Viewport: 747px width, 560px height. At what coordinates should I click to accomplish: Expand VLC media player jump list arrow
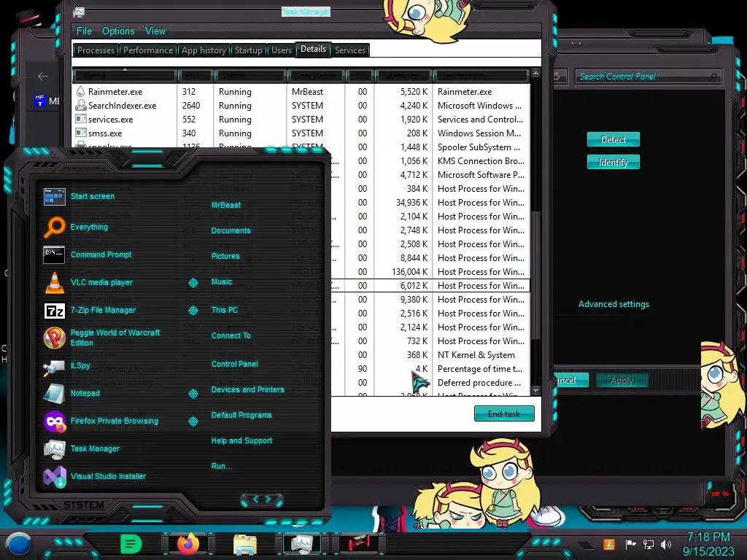[x=193, y=283]
